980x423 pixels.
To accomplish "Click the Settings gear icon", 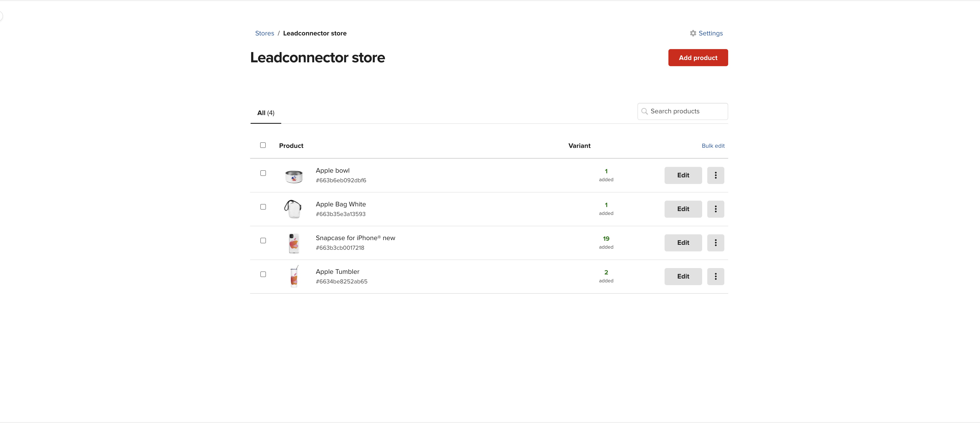I will (x=693, y=34).
